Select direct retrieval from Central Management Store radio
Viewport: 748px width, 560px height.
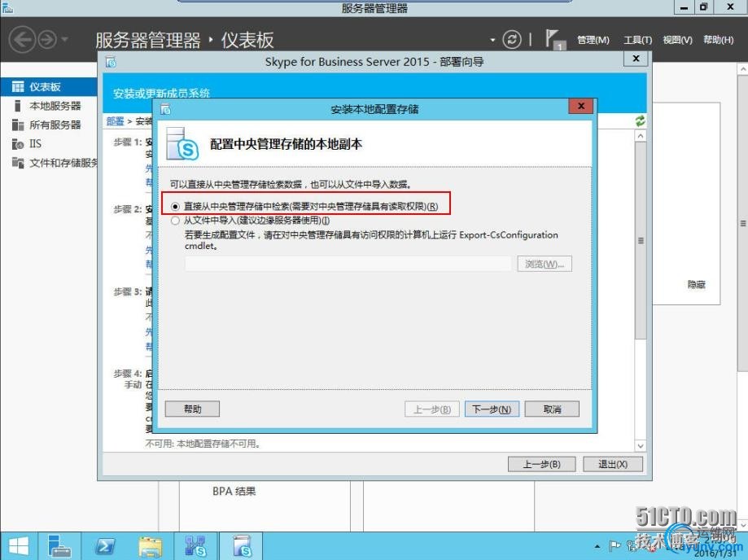click(175, 207)
